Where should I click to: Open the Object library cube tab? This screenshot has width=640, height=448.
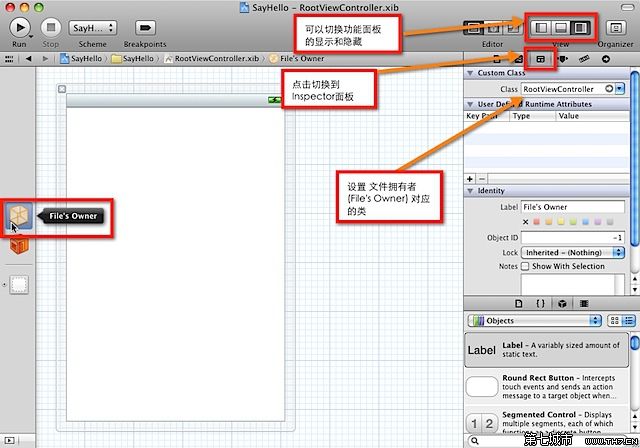[x=562, y=303]
